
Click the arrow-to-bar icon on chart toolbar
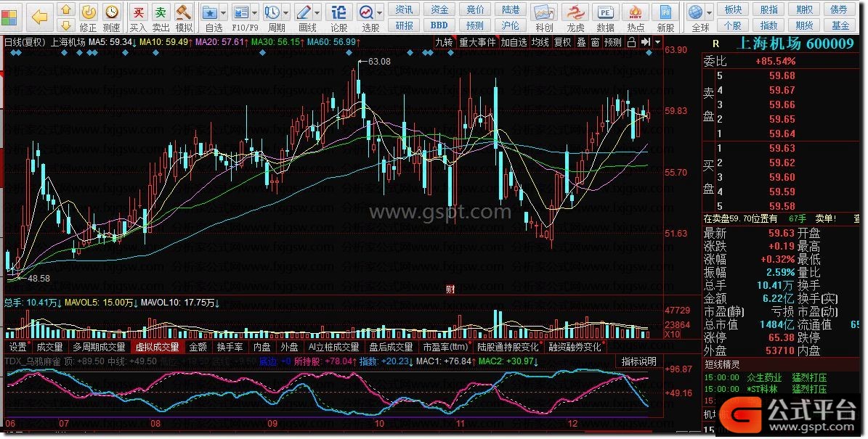(x=646, y=42)
